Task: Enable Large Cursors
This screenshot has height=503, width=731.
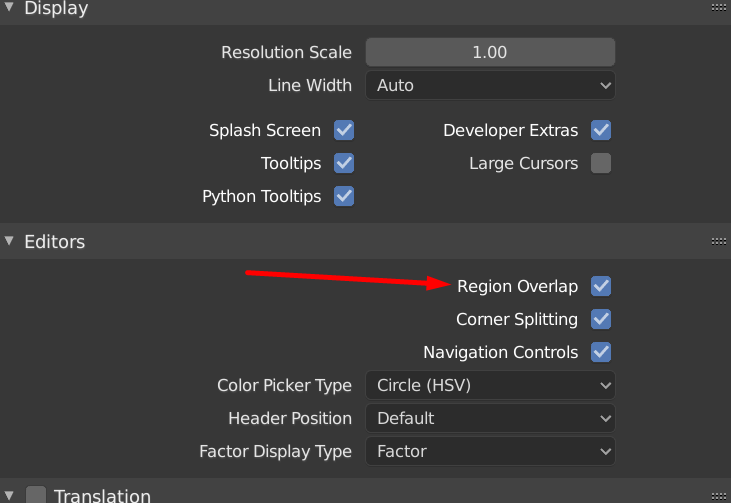Action: [601, 163]
